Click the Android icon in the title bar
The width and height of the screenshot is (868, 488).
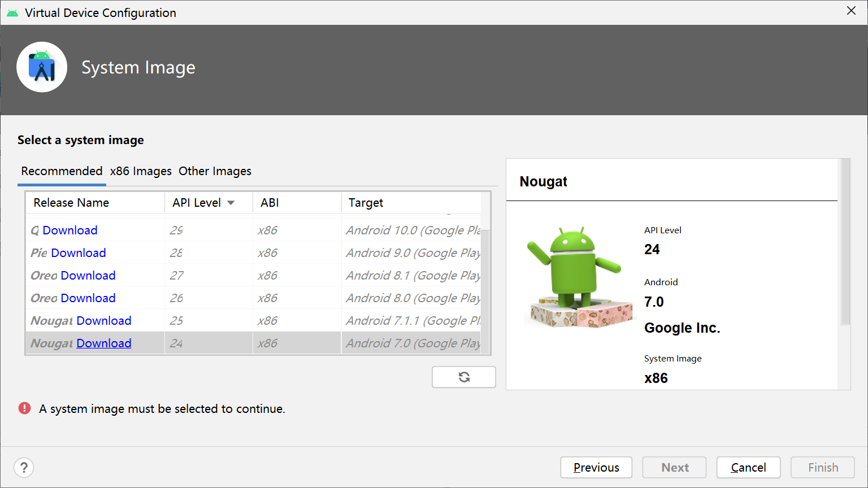(x=12, y=12)
